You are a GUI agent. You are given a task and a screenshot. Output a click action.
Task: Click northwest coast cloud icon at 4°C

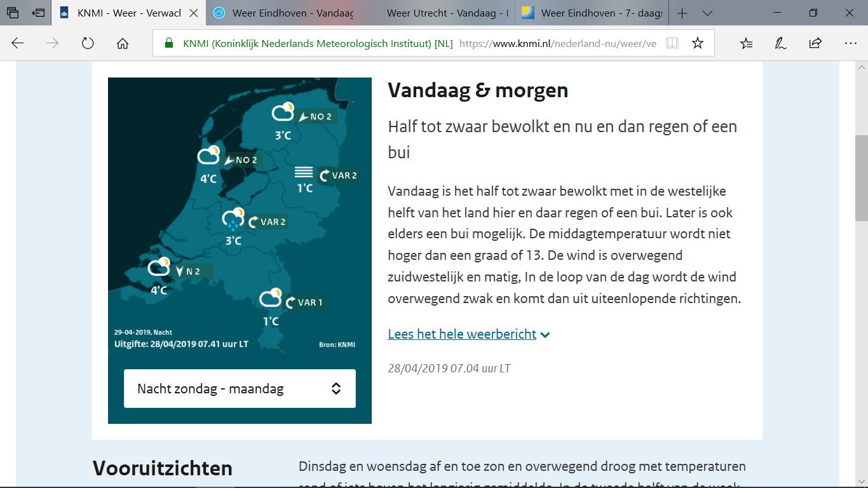208,156
